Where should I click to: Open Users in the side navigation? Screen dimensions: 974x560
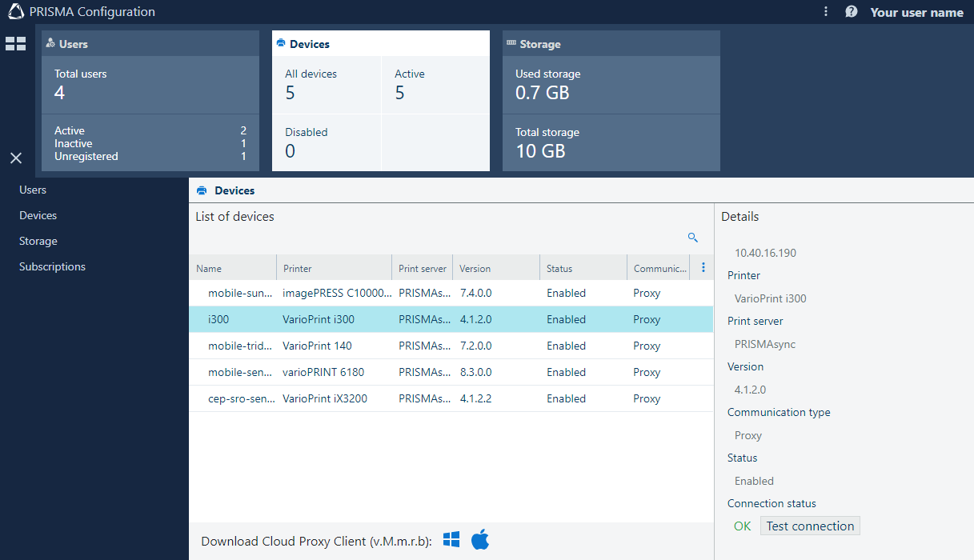pos(33,190)
